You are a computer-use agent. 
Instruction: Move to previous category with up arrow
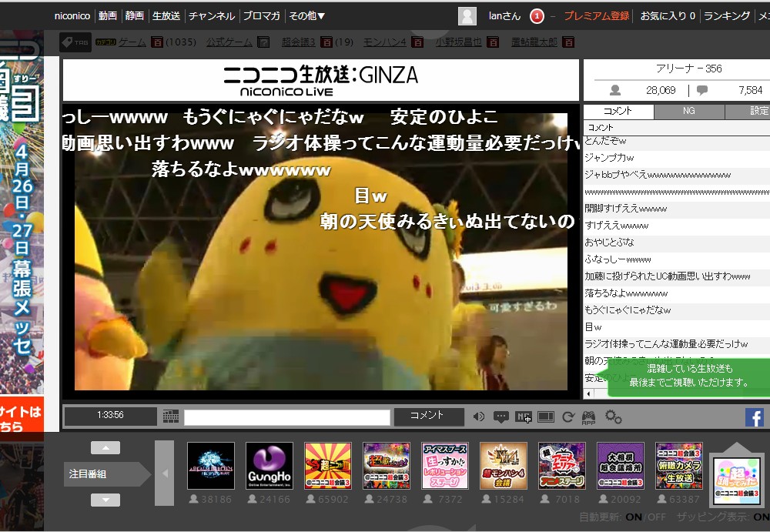tap(105, 447)
